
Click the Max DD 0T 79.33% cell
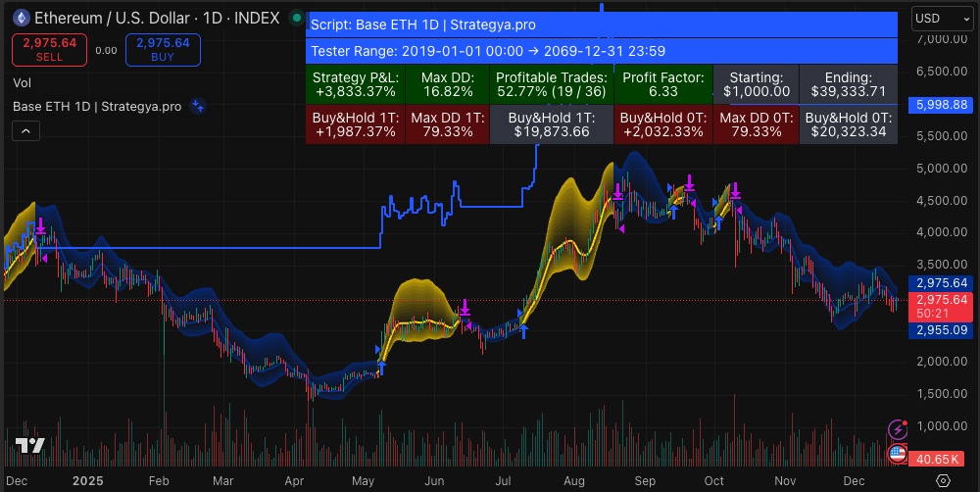[757, 124]
